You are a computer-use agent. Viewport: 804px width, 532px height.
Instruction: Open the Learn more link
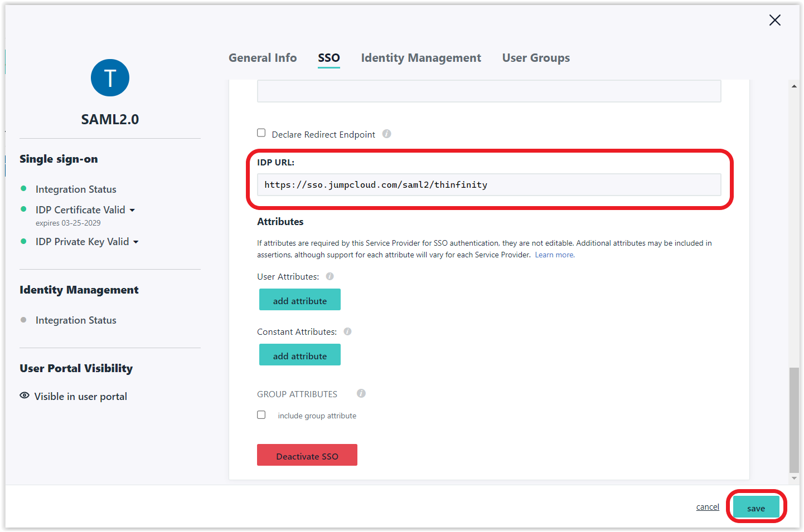[555, 255]
